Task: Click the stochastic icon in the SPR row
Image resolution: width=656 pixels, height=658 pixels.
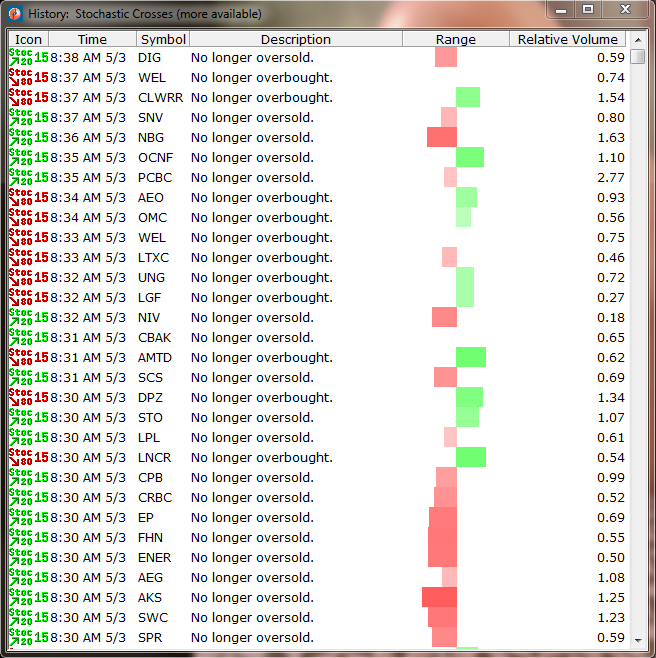Action: [28, 637]
